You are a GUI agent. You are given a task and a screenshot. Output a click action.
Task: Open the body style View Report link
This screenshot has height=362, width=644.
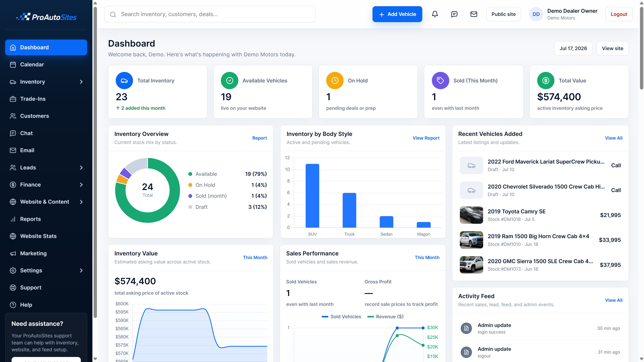point(426,138)
